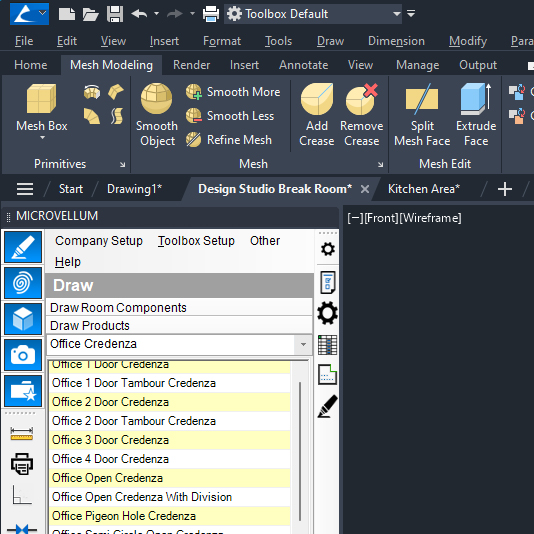Select the camera sidebar icon
Screen dimensions: 534x534
(x=23, y=355)
